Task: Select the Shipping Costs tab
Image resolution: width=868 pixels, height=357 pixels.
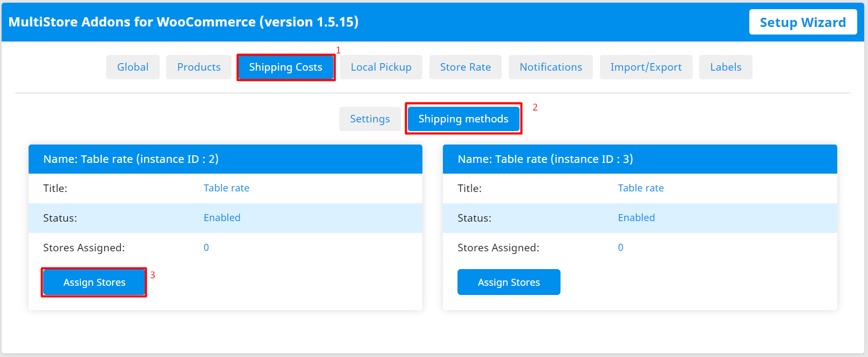Action: (286, 67)
